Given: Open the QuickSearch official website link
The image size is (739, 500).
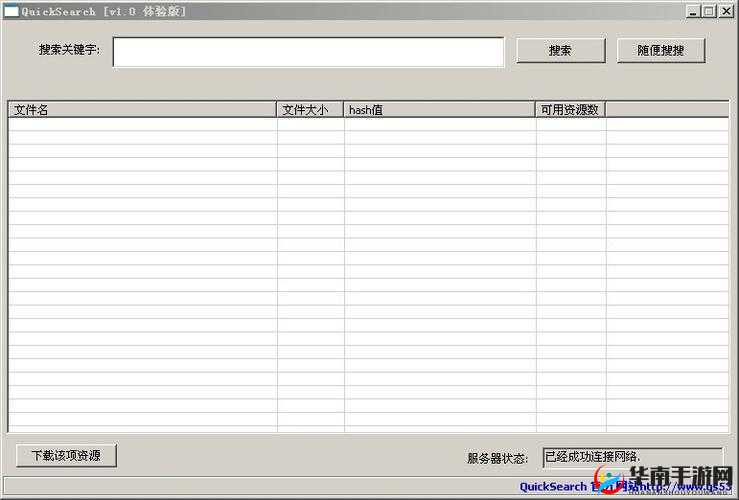Looking at the screenshot, I should [x=553, y=487].
